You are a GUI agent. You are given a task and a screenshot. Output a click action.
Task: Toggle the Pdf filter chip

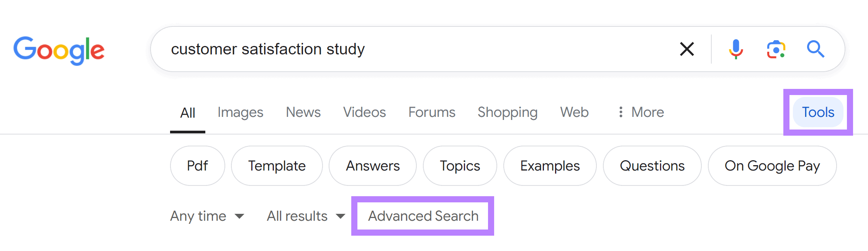coord(197,166)
